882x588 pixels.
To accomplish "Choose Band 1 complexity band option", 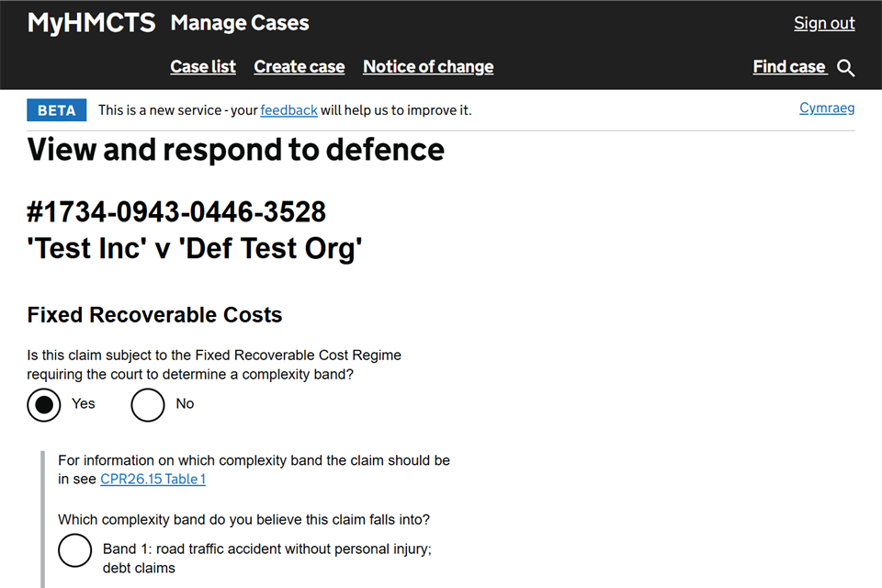I will pos(75,550).
